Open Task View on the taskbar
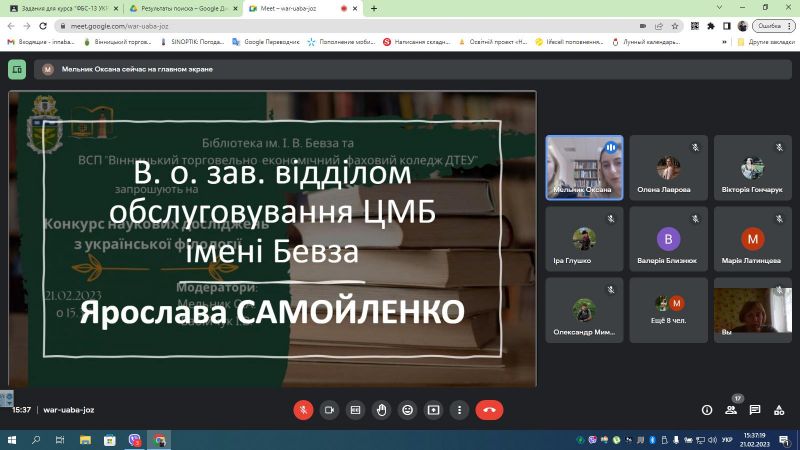This screenshot has height=450, width=800. (x=60, y=440)
